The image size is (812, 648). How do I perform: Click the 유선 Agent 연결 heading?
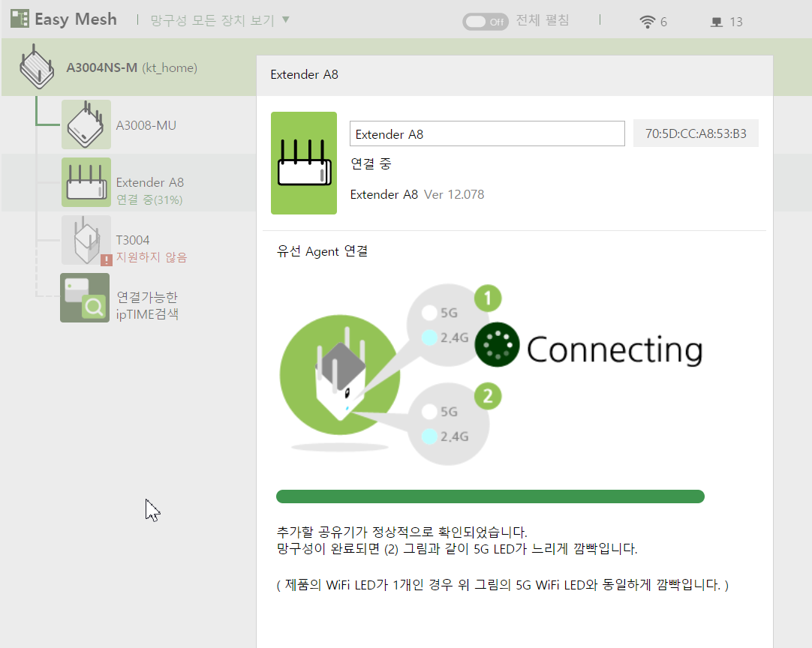tap(322, 251)
